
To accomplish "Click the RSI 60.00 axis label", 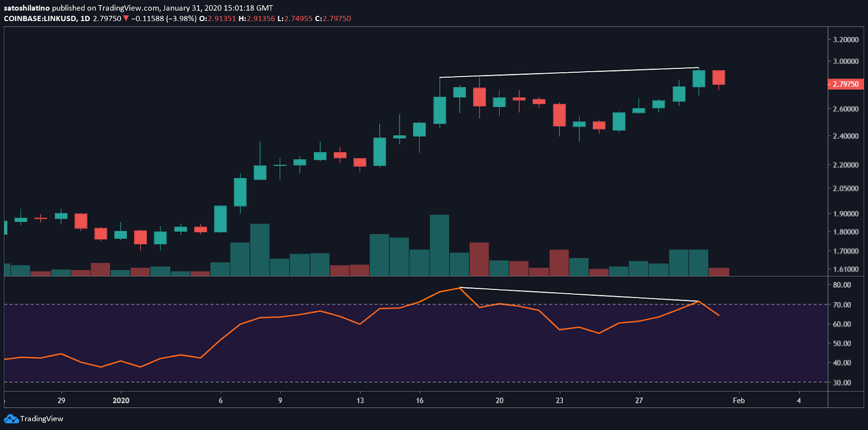I will (842, 324).
